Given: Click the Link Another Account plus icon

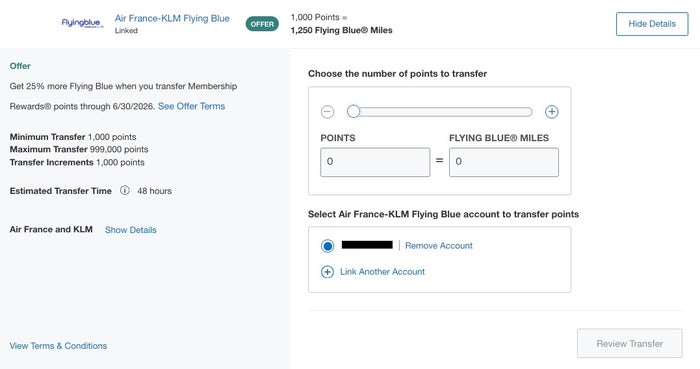Looking at the screenshot, I should pyautogui.click(x=327, y=272).
